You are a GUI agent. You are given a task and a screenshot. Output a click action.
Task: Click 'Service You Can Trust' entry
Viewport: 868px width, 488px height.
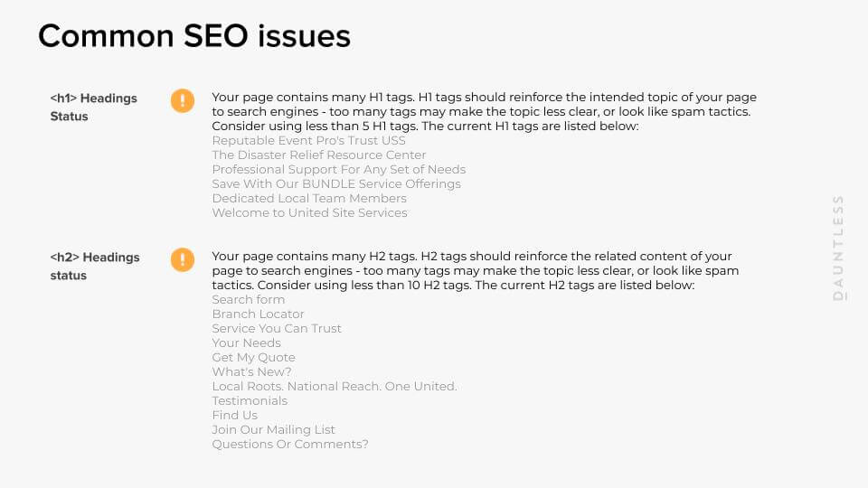(x=277, y=329)
